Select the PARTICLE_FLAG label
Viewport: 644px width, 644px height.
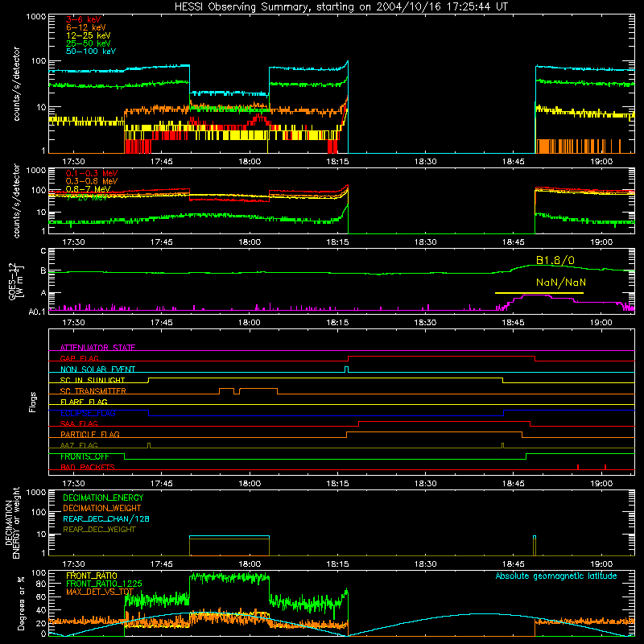(x=90, y=435)
